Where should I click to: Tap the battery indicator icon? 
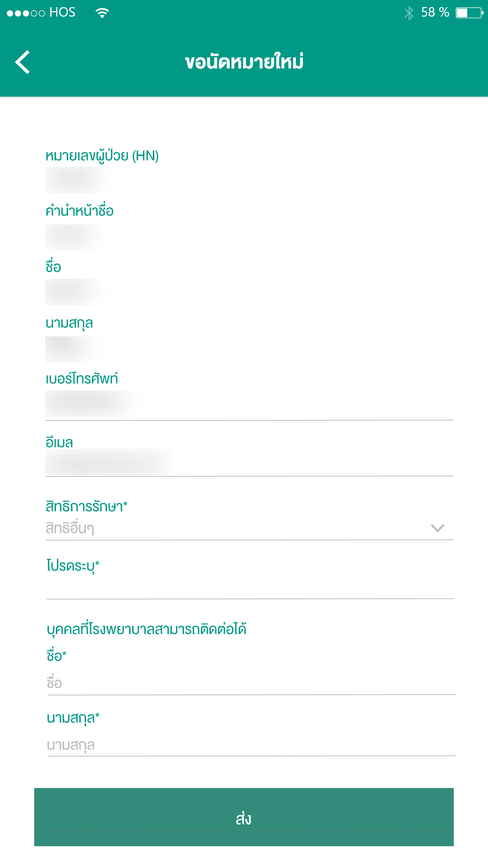point(469,13)
